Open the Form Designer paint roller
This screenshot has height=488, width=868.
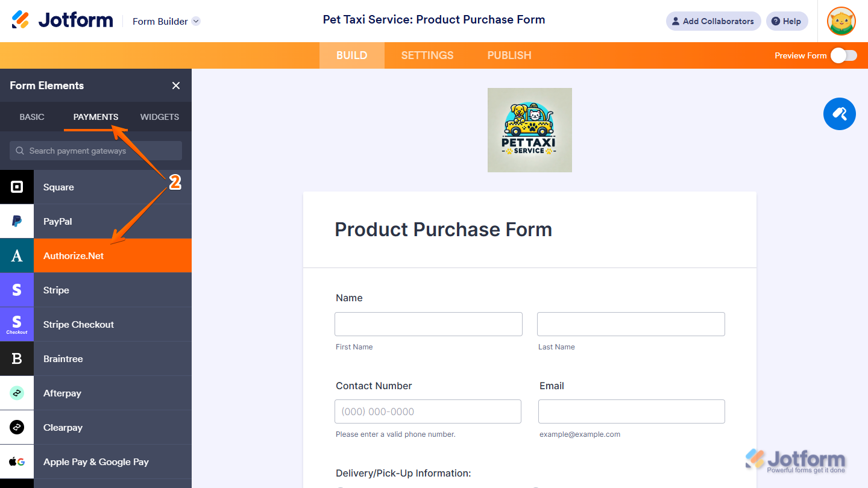coord(839,113)
